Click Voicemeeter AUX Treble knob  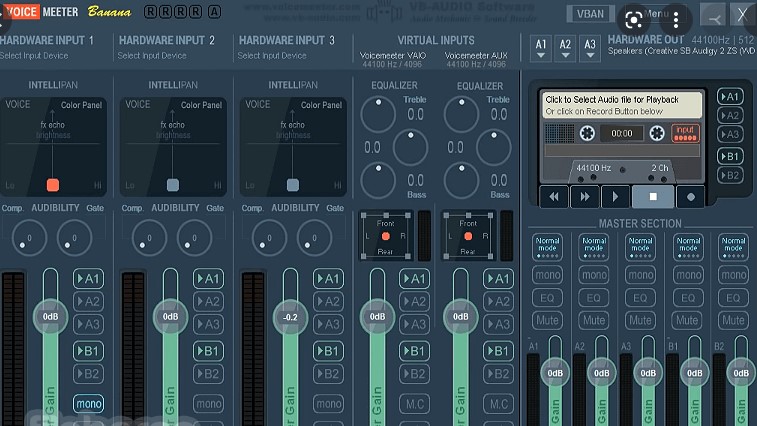(x=461, y=114)
